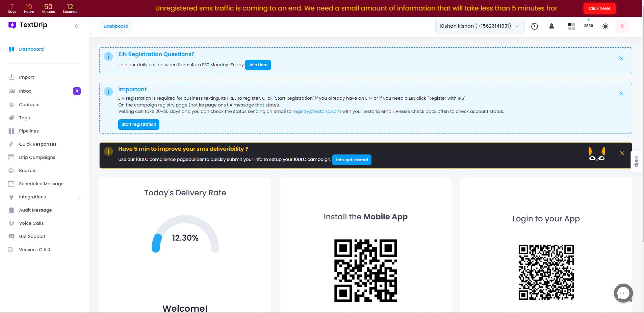This screenshot has width=644, height=313.
Task: Open the Buckets page
Action: point(28,170)
